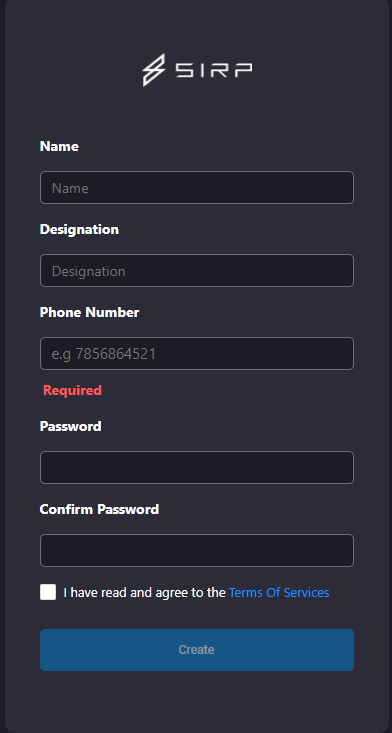This screenshot has width=392, height=733.
Task: Focus the Password field
Action: coord(197,467)
